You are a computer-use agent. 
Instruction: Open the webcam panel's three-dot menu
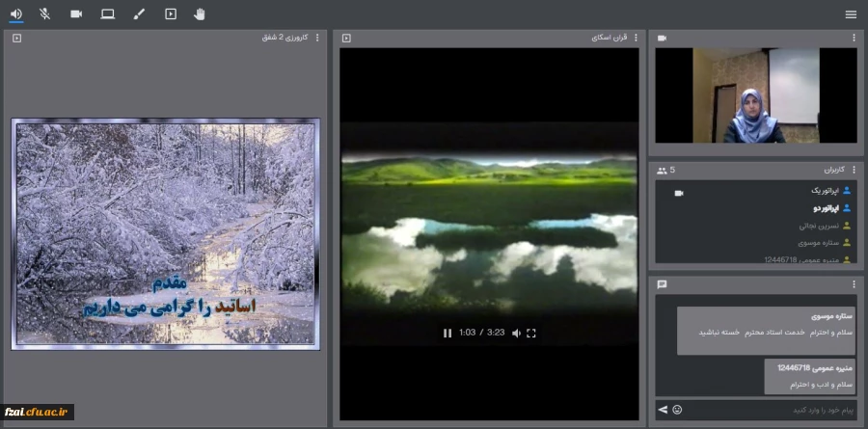[x=854, y=38]
